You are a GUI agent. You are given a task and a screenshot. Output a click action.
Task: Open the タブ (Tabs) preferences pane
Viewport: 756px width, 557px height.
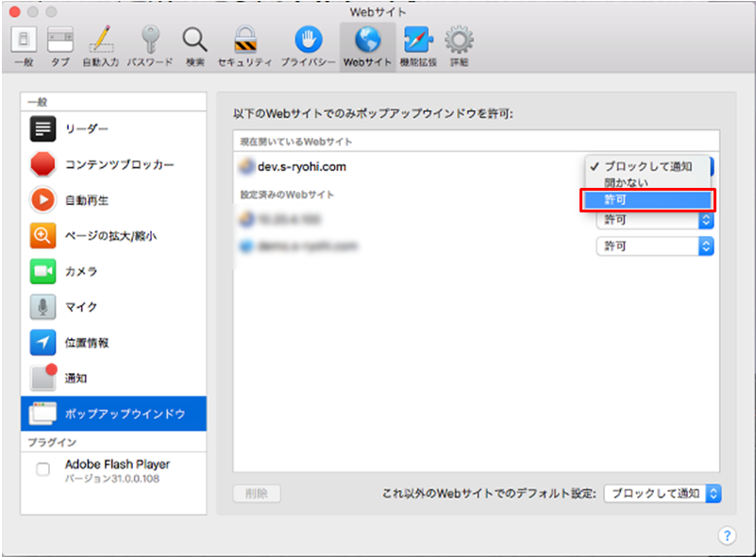(x=60, y=47)
